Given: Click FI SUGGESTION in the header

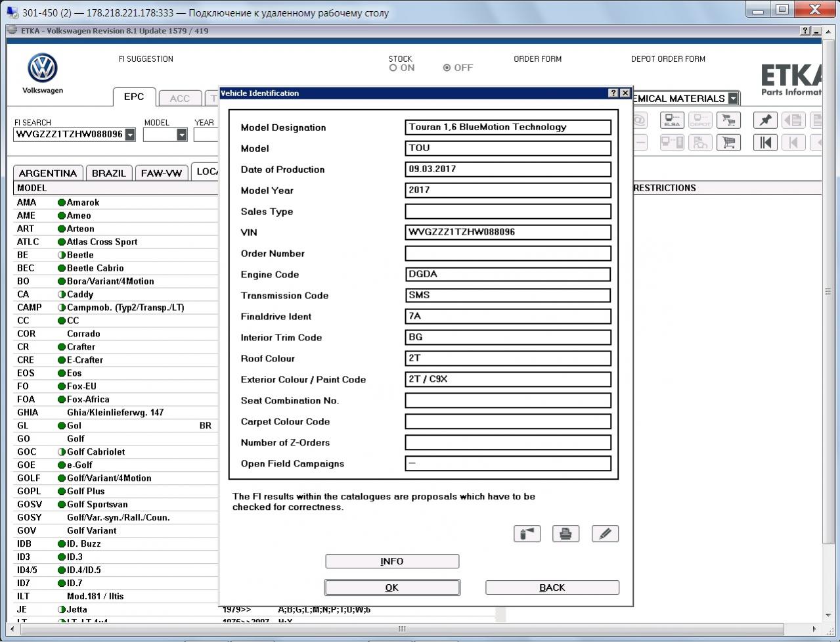Looking at the screenshot, I should click(x=146, y=58).
